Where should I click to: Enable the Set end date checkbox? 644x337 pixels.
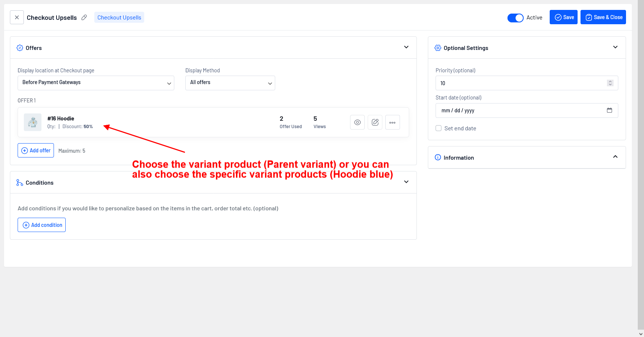point(439,128)
